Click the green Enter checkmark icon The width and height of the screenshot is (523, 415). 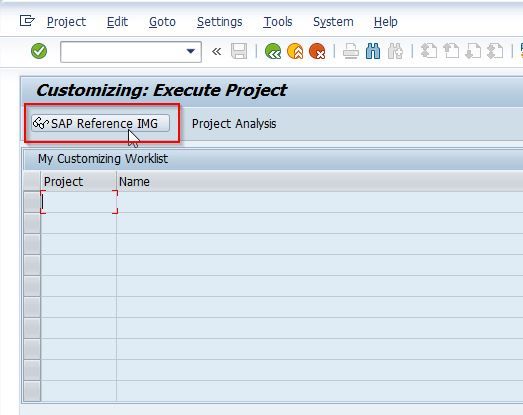(39, 51)
